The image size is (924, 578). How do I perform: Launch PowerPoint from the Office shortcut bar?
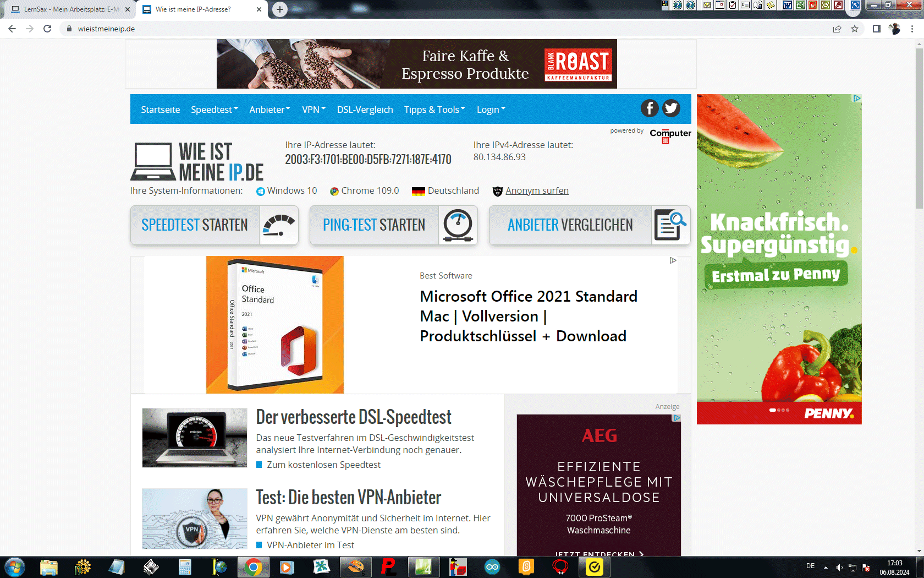tap(813, 5)
